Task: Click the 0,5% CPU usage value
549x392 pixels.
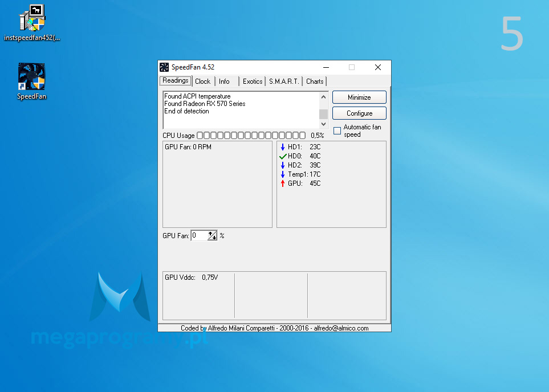Action: click(x=318, y=136)
